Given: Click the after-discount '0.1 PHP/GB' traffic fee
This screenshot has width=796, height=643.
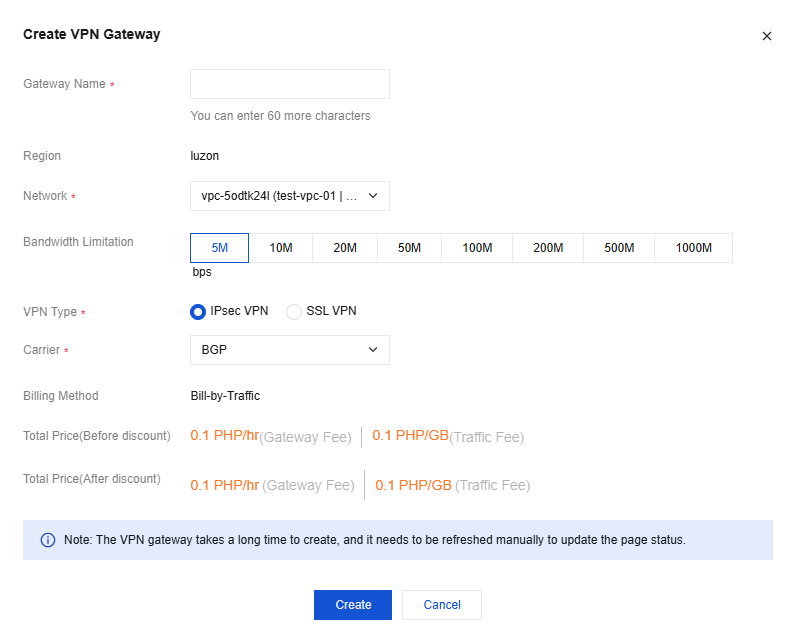Looking at the screenshot, I should (x=413, y=485).
